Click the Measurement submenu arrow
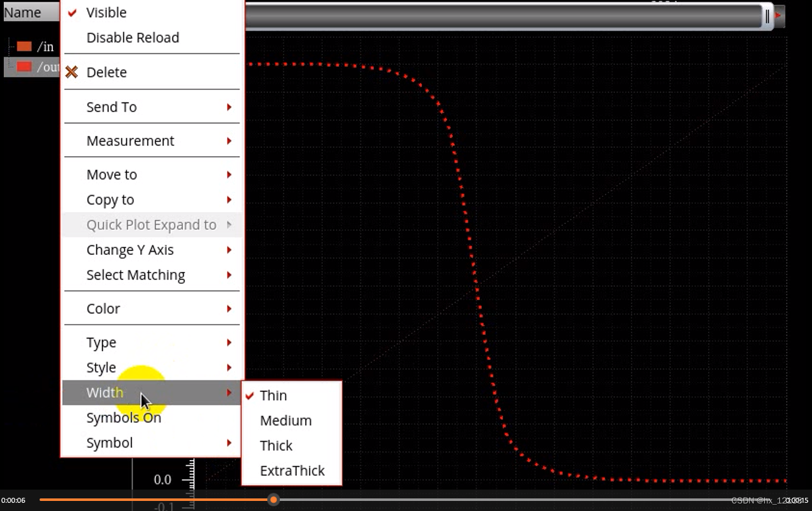The image size is (812, 511). click(x=229, y=141)
